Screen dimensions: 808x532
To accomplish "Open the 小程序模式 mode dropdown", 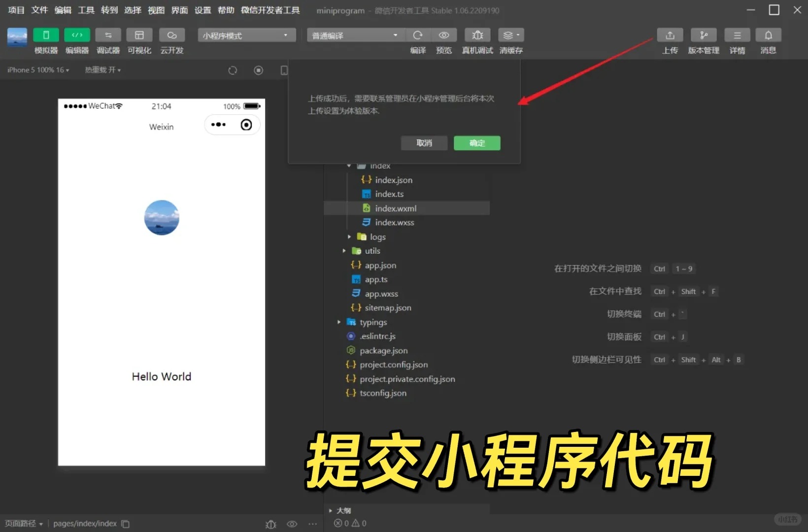I will [246, 35].
